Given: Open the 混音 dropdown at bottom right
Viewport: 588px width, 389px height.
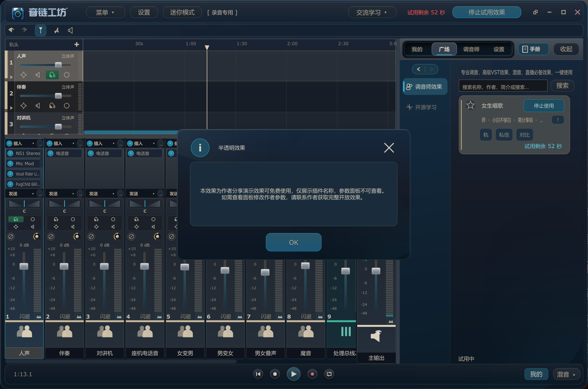Looking at the screenshot, I should pos(566,374).
